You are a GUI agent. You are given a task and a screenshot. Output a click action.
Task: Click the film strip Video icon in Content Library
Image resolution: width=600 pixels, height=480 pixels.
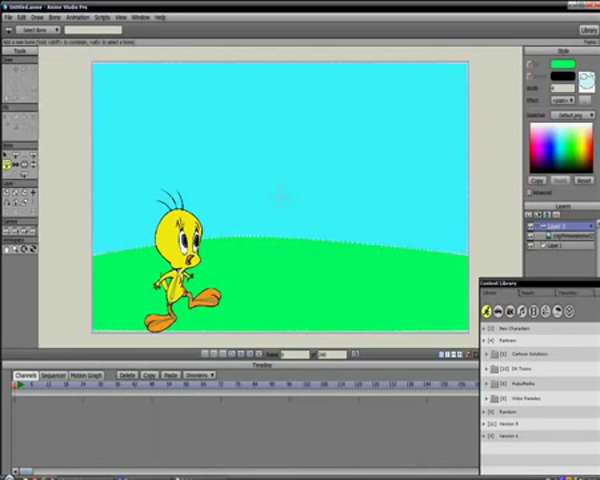coord(534,311)
